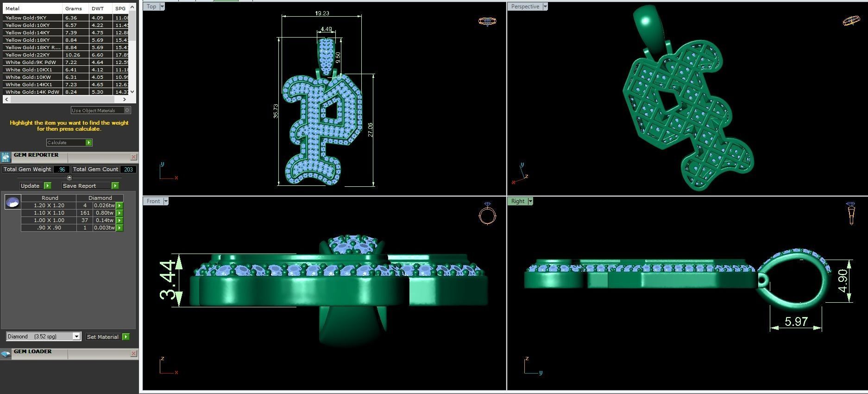
Task: Select the White Gold:10KW row
Action: point(66,77)
